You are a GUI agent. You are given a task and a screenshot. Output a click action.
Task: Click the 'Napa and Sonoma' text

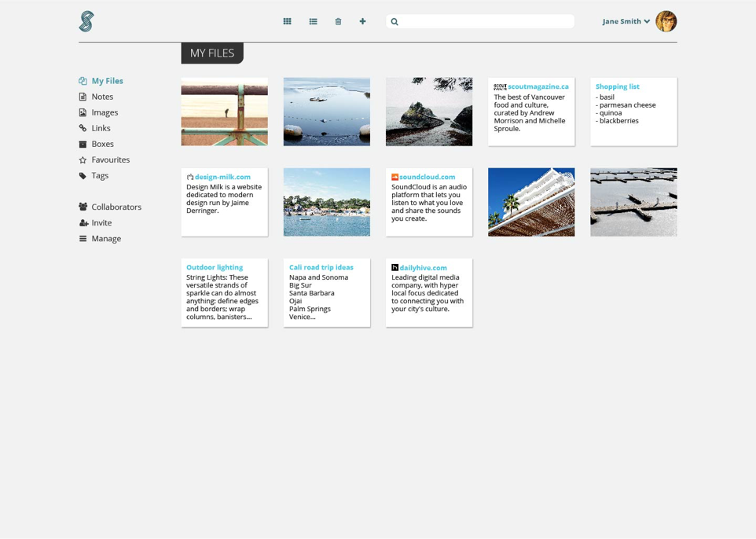tap(319, 277)
